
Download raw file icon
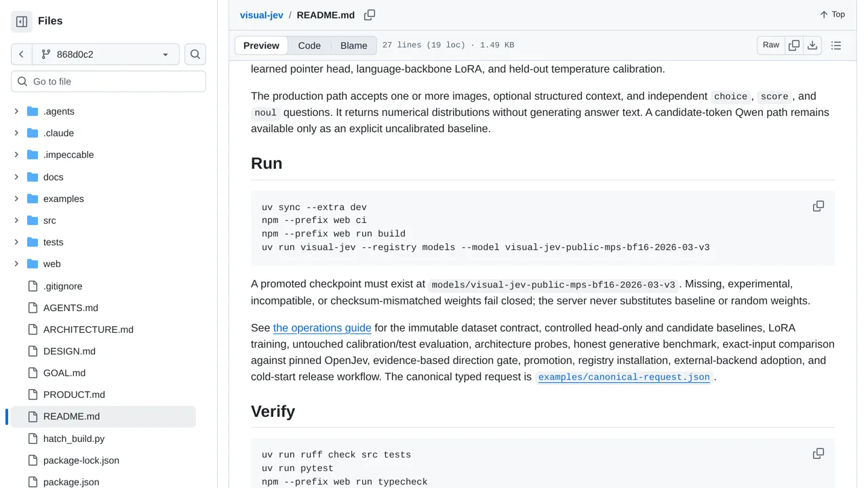click(x=812, y=45)
